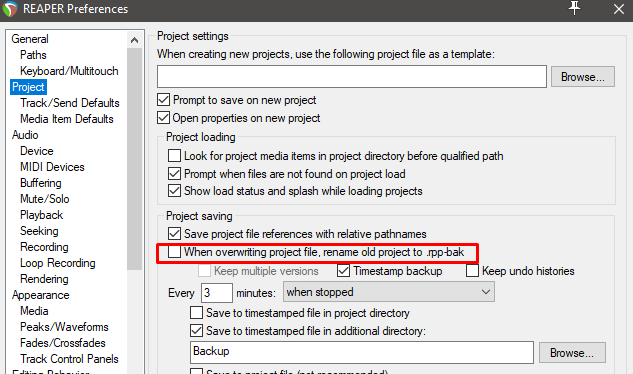Open Mute/Solo preferences
This screenshot has width=633, height=374.
[44, 199]
